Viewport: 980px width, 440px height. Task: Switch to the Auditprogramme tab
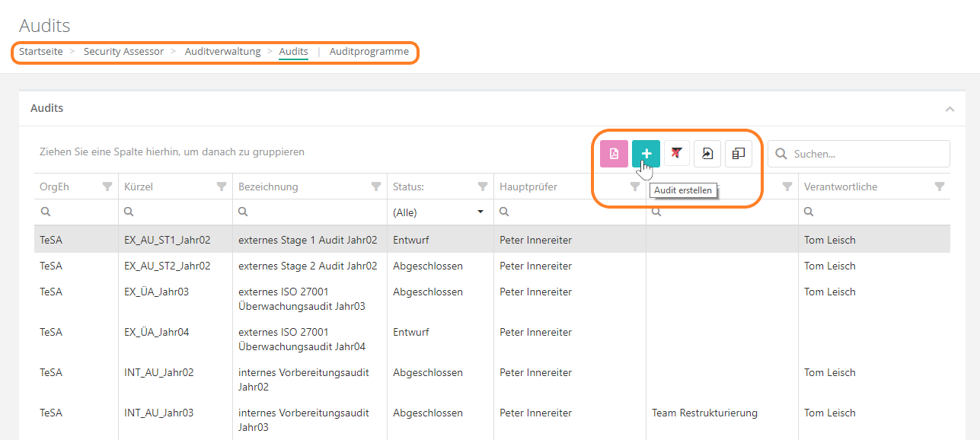pyautogui.click(x=369, y=52)
